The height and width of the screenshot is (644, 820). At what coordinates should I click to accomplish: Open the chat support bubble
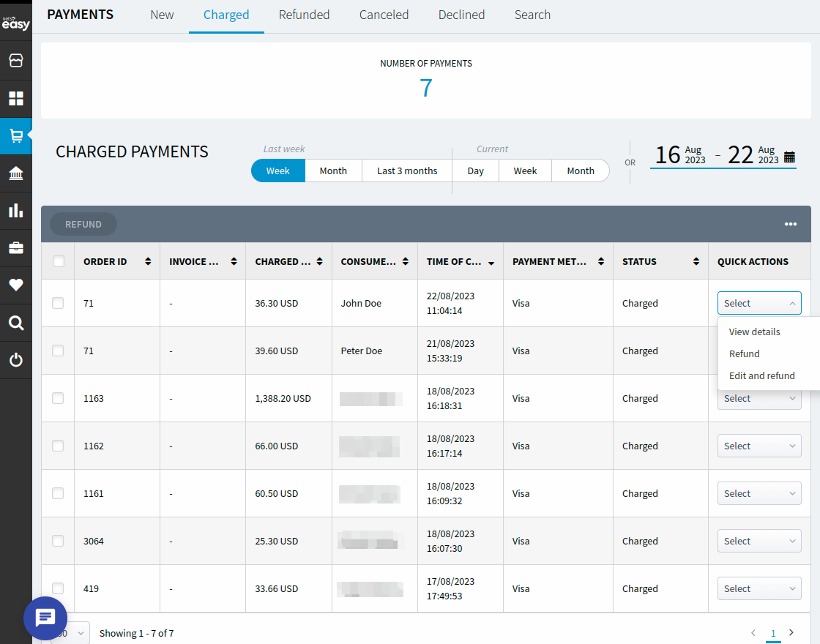tap(45, 618)
